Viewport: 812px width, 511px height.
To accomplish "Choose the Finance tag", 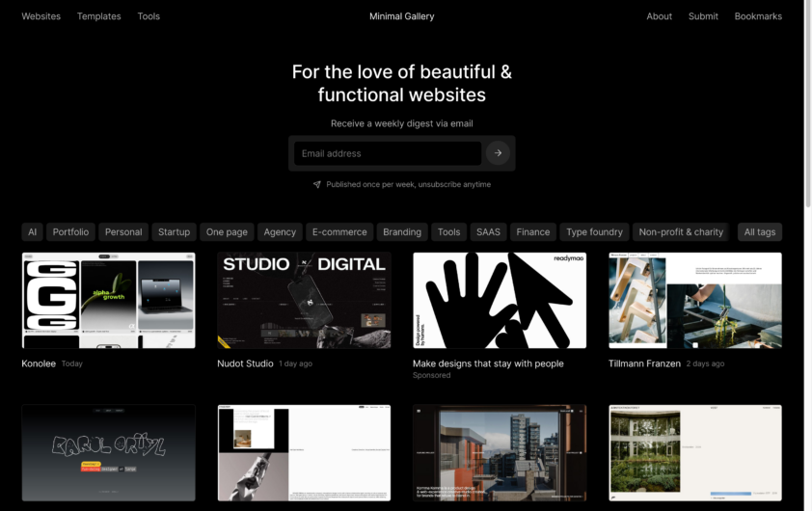I will (x=533, y=232).
